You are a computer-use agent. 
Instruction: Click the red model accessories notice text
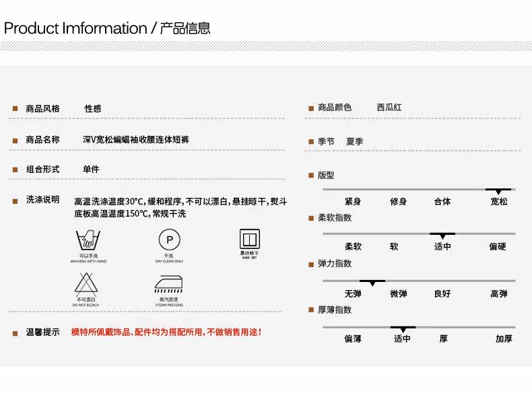tap(166, 332)
